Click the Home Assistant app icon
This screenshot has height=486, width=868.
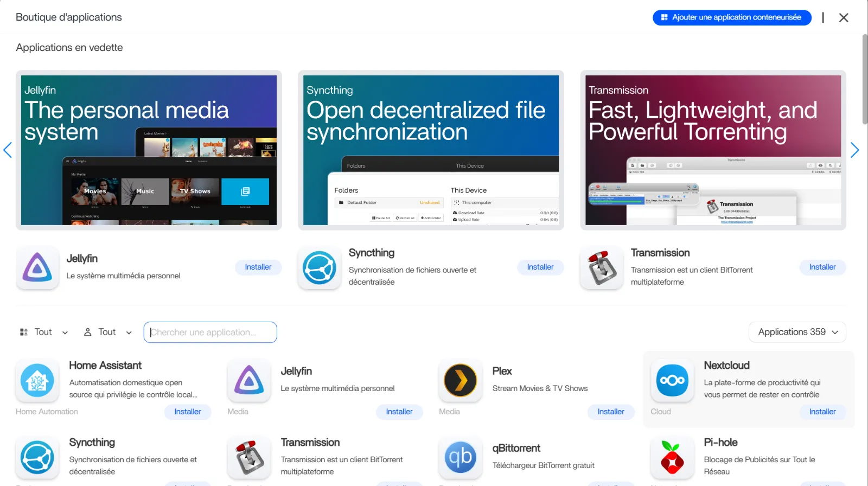pos(37,380)
